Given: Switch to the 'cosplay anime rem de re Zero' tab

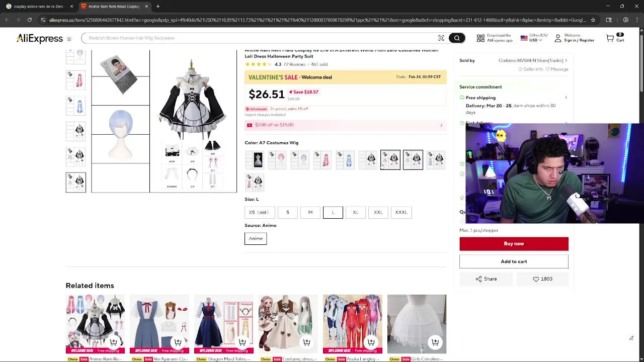Looking at the screenshot, I should point(38,6).
